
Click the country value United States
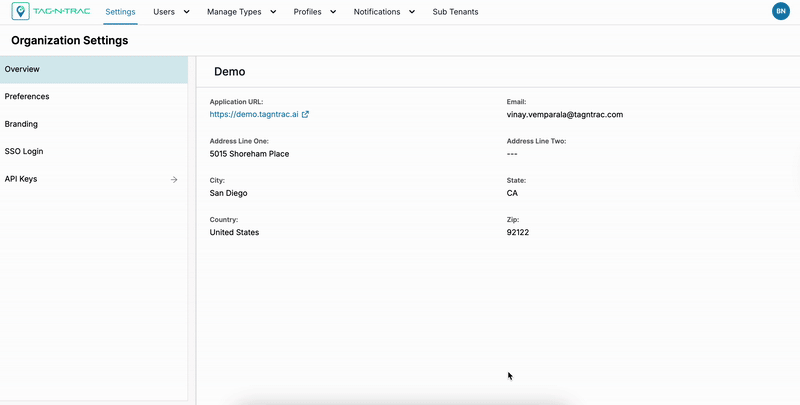tap(234, 233)
